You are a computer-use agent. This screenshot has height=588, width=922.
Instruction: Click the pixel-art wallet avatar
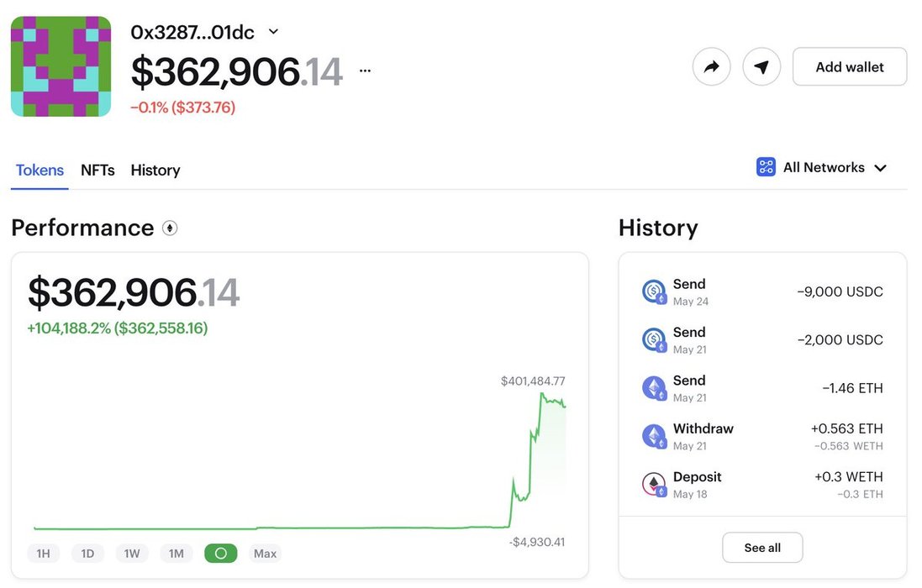[x=61, y=66]
